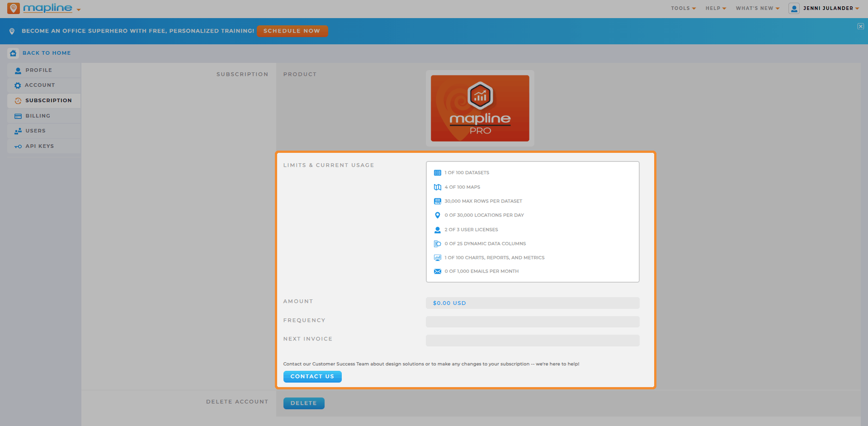Click the '1 of 100 Datasets' text
The height and width of the screenshot is (426, 868).
click(x=467, y=173)
